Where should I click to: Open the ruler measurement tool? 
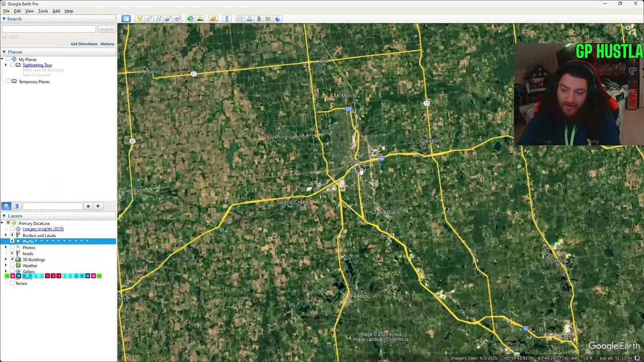[x=226, y=19]
